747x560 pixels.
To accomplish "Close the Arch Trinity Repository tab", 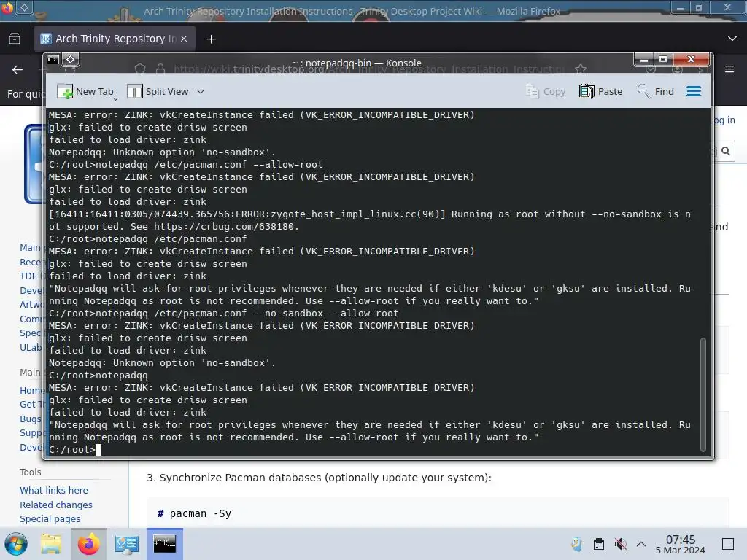I will [x=184, y=39].
